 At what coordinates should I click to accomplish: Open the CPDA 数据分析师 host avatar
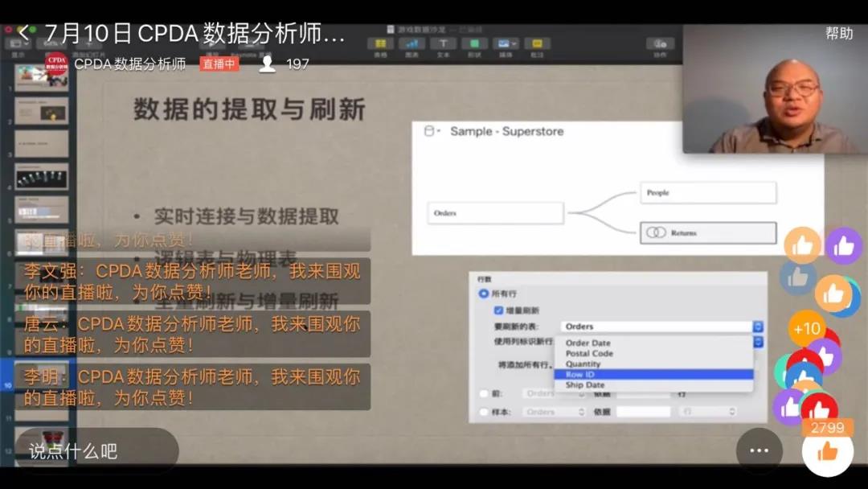[x=56, y=63]
